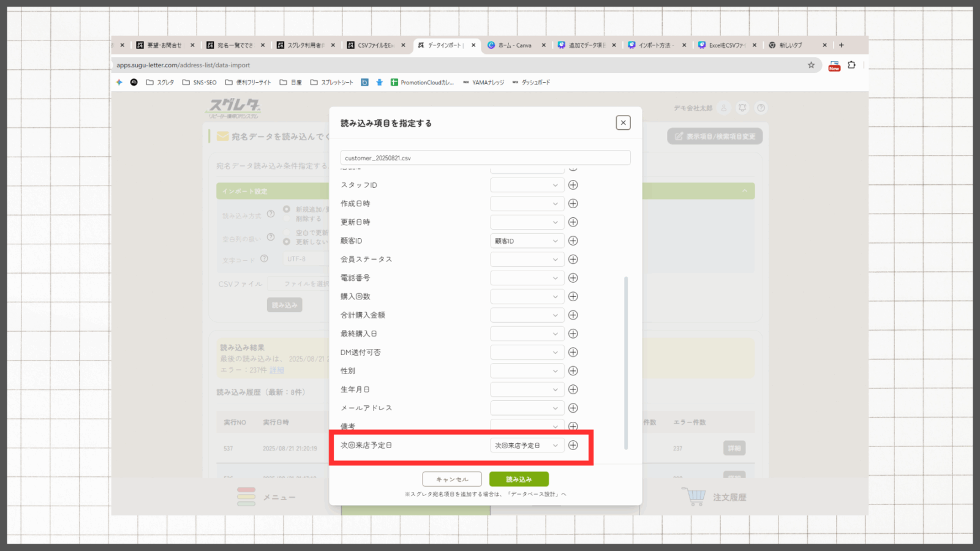Open the スプレットシート bookmark folder
980x551 pixels.
[331, 82]
